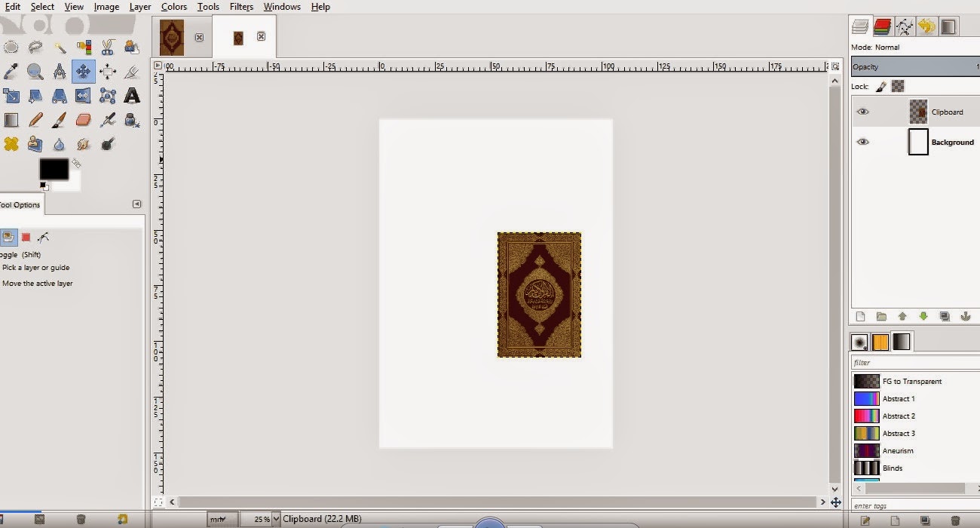Select the Airbrush tool

(x=108, y=120)
